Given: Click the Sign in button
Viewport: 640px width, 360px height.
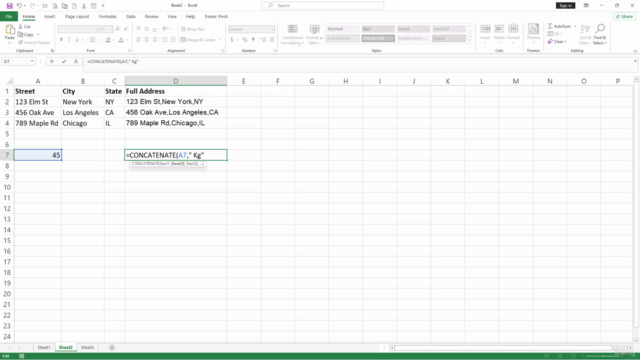Looking at the screenshot, I should (565, 6).
